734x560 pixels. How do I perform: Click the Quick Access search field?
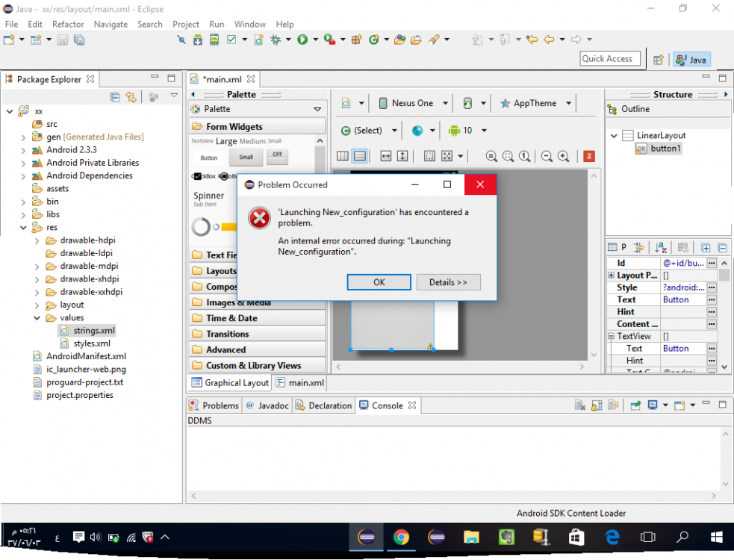coord(610,59)
